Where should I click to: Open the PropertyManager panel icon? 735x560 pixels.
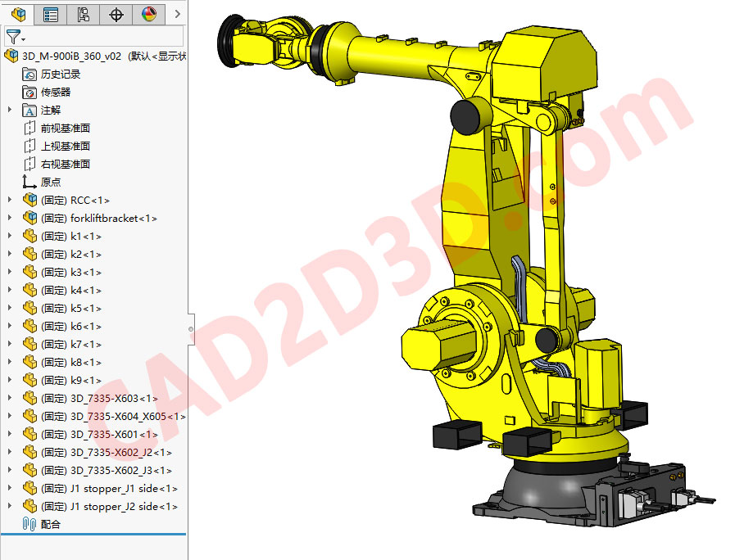[x=50, y=14]
